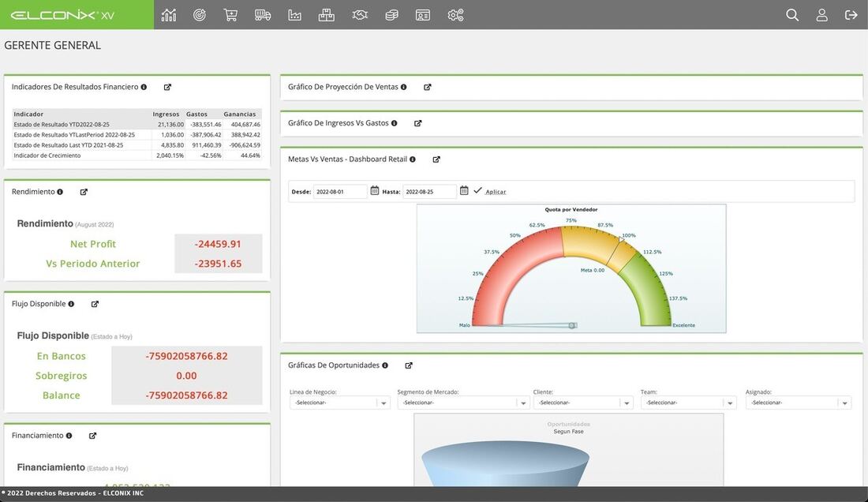Click the factory production icon in navbar
Image resolution: width=868 pixels, height=502 pixels.
click(294, 15)
